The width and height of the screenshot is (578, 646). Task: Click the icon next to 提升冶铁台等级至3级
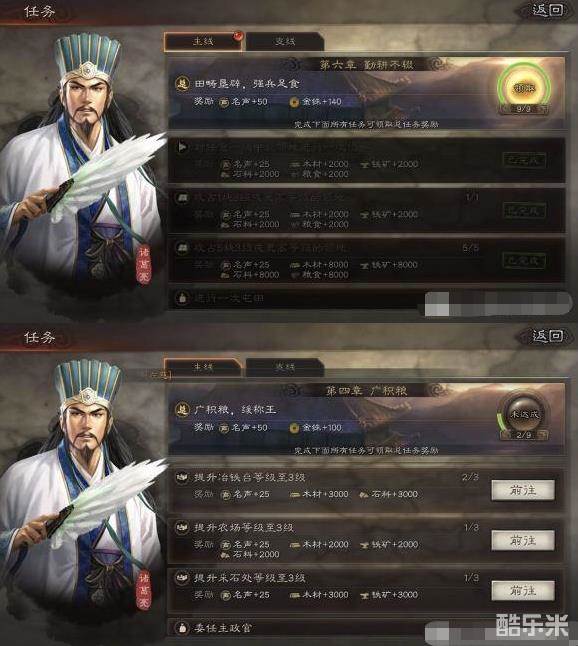[x=182, y=477]
